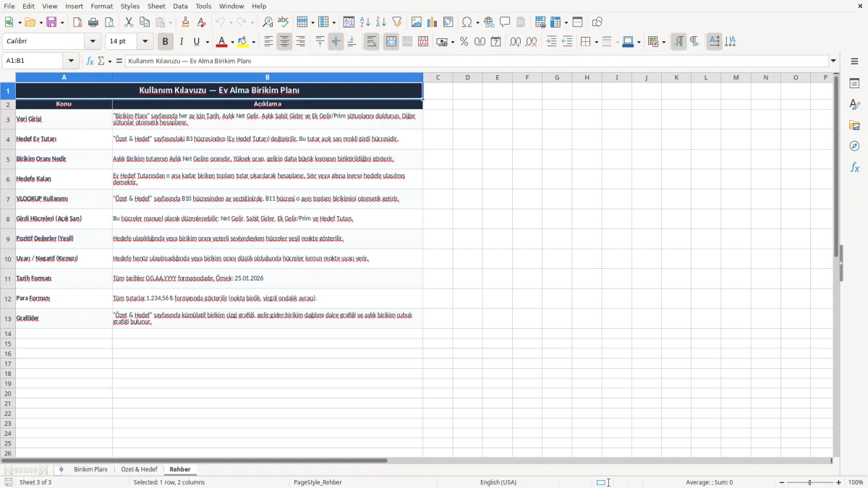Screen dimensions: 868x488
Task: Select cell A4 'Hedef Ev Tutarı'
Action: coord(64,139)
